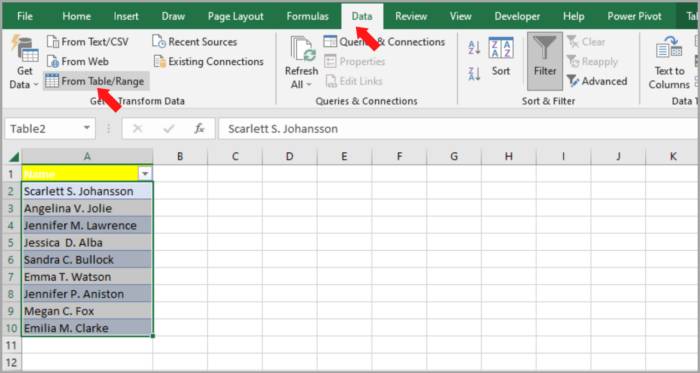The height and width of the screenshot is (373, 700).
Task: Sort Z to A descending
Action: [474, 74]
